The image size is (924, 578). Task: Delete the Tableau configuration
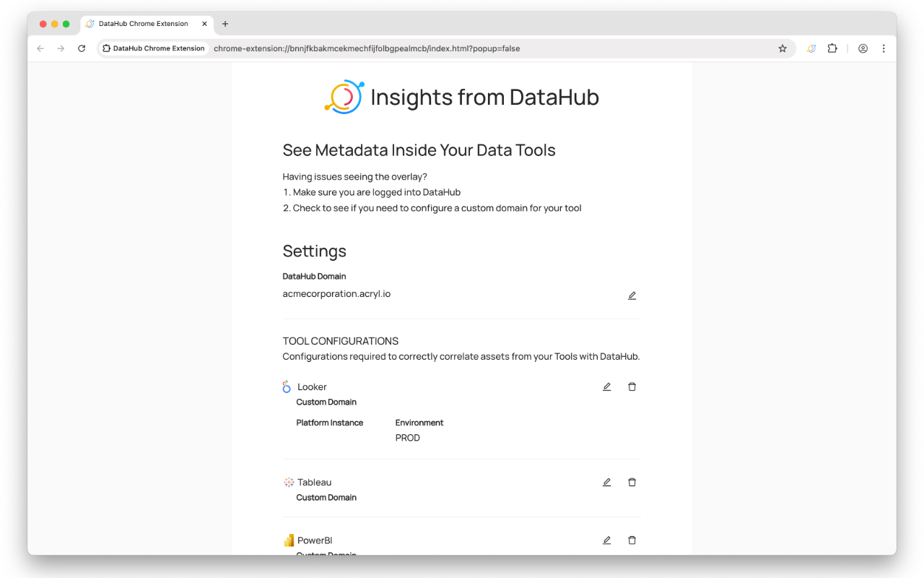pos(632,482)
